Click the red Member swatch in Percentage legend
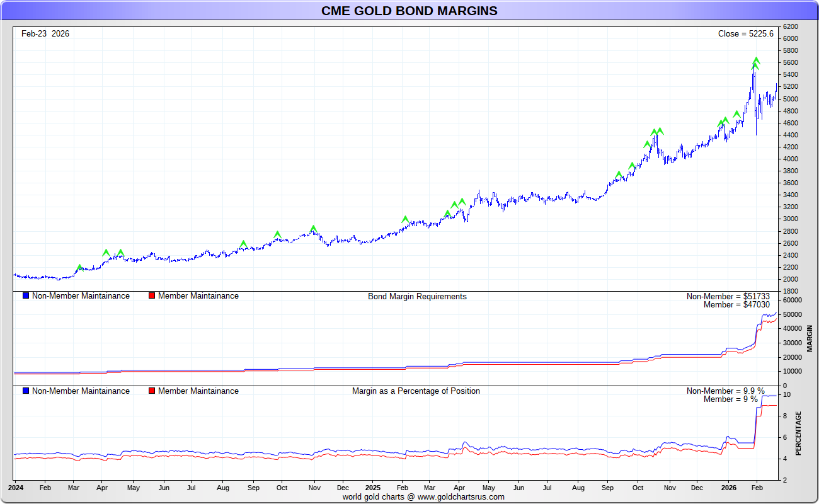The image size is (819, 504). pos(152,391)
